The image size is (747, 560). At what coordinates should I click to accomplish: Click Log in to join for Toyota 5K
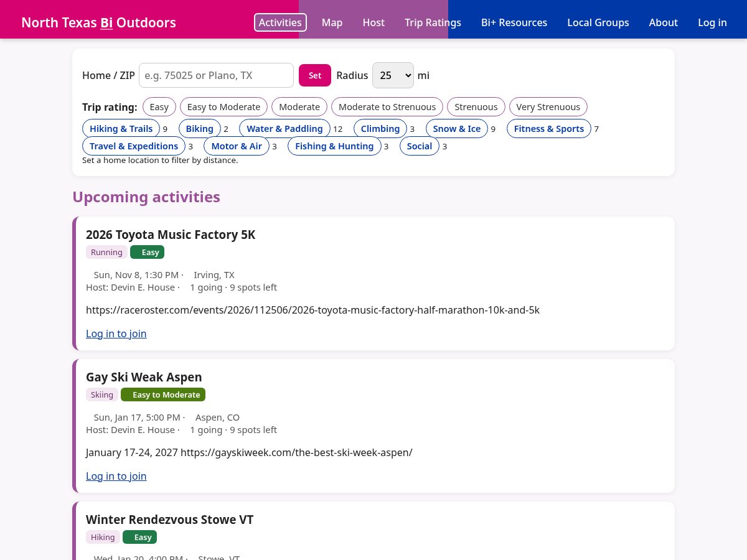pos(116,334)
